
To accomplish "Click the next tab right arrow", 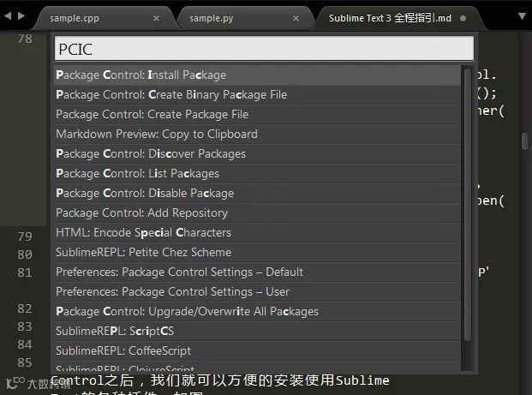I will pyautogui.click(x=21, y=15).
